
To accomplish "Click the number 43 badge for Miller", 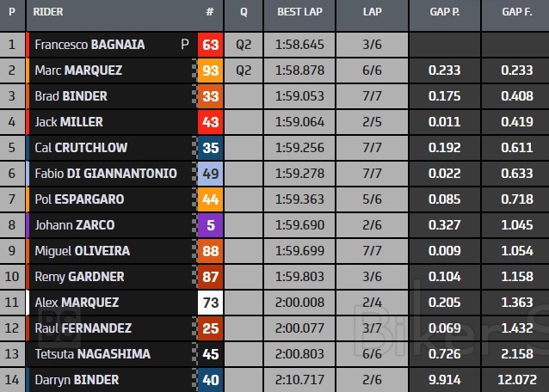I will (x=210, y=122).
